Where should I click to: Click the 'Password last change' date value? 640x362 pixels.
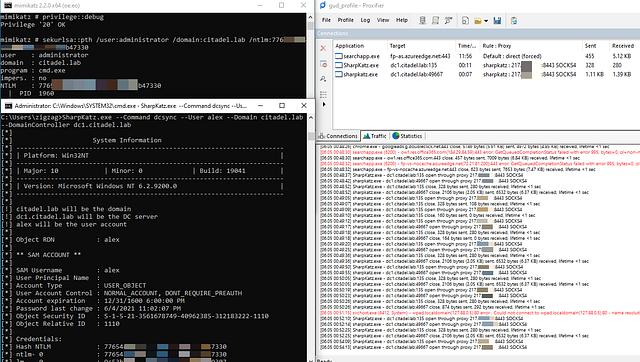pyautogui.click(x=142, y=308)
